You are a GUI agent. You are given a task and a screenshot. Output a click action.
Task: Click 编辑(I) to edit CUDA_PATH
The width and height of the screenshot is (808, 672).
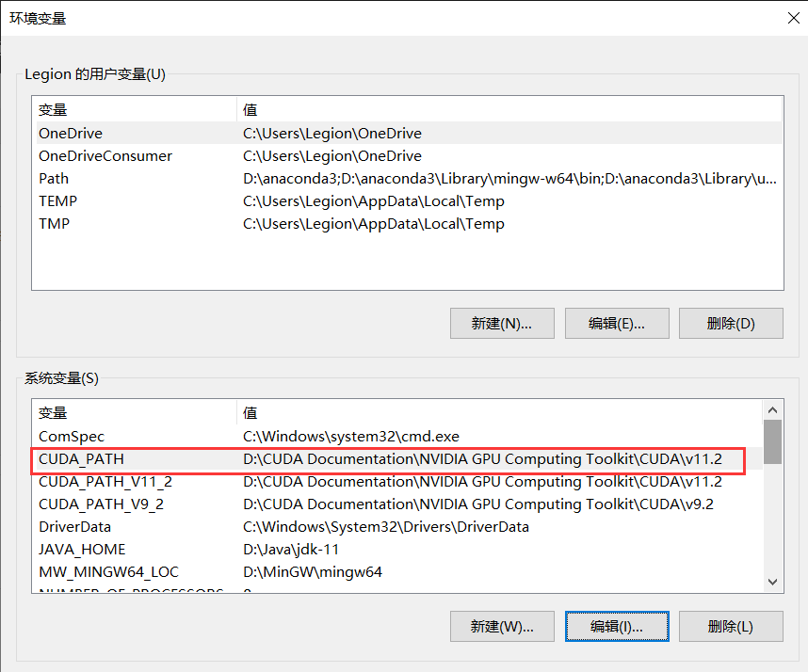pyautogui.click(x=617, y=626)
